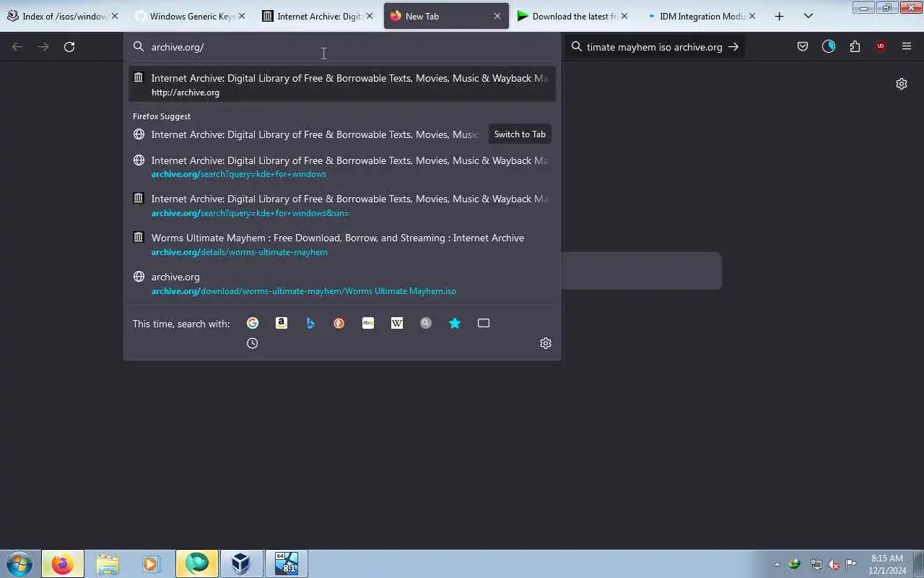
Task: Open Worms Ultimate Mayhem.iso download suggestion
Action: [342, 283]
